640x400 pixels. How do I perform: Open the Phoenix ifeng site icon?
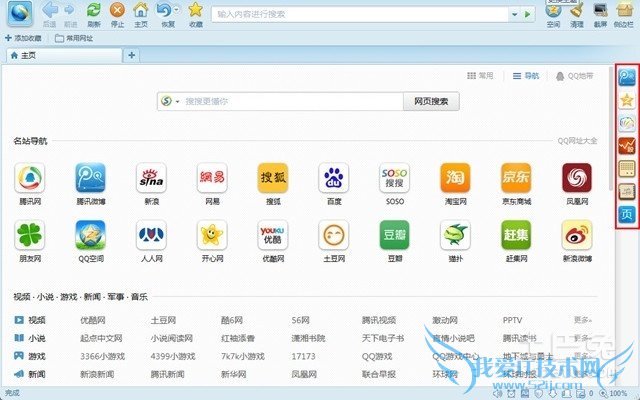point(577,178)
